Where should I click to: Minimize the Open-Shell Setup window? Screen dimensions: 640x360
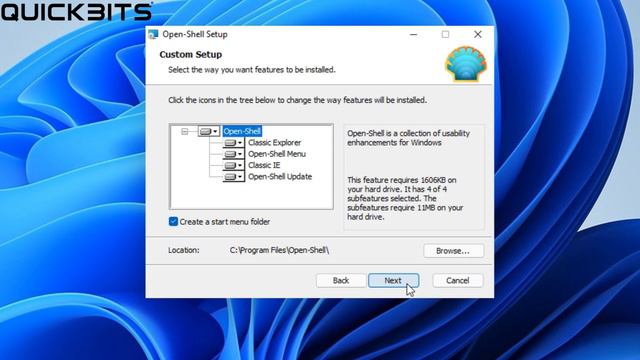click(413, 34)
